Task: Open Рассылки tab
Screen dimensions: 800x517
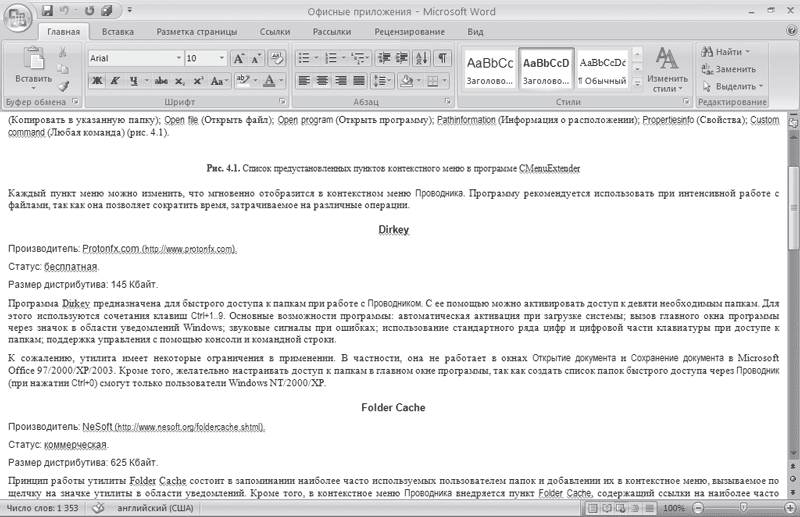Action: click(332, 32)
